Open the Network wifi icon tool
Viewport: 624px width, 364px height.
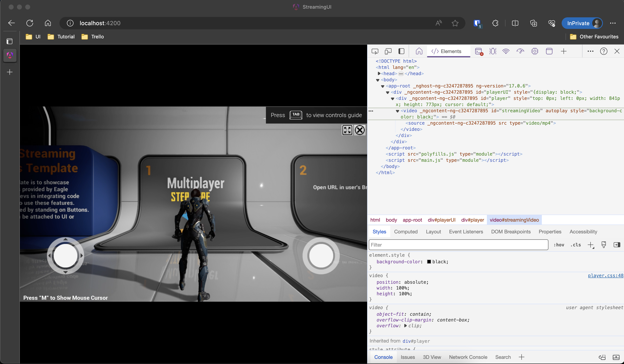pyautogui.click(x=506, y=51)
